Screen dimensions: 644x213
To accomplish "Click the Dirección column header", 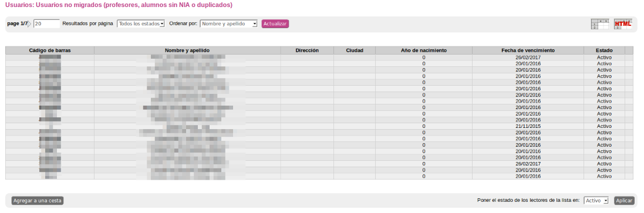I will (x=307, y=50).
